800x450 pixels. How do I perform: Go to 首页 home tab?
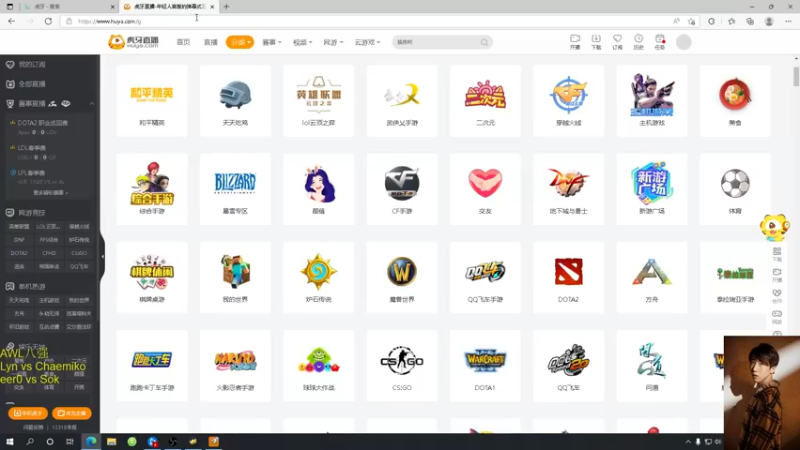click(x=183, y=42)
